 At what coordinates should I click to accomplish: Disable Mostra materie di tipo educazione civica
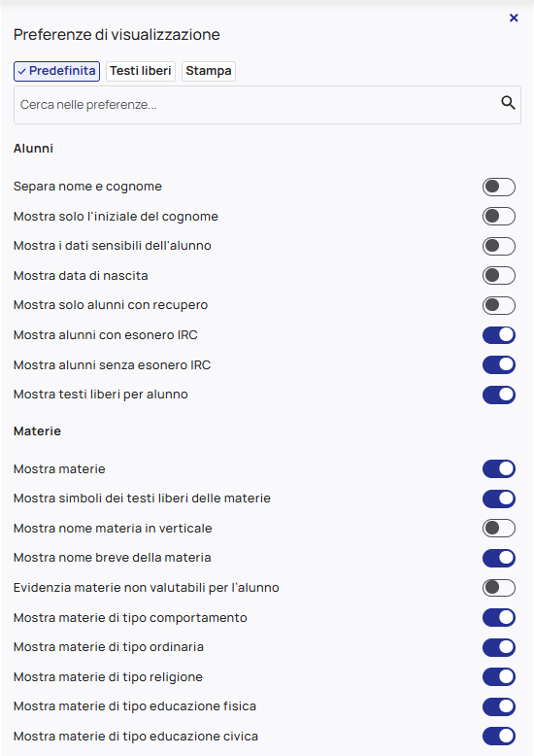click(499, 737)
